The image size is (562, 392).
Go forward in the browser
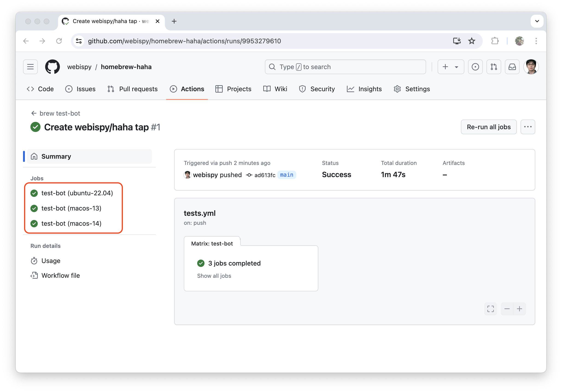tap(42, 41)
